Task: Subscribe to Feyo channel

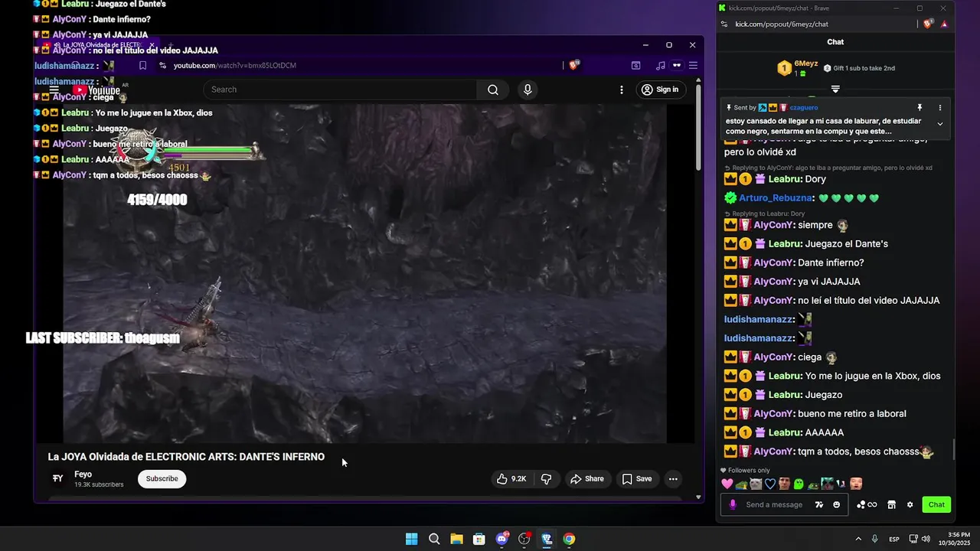Action: tap(162, 479)
